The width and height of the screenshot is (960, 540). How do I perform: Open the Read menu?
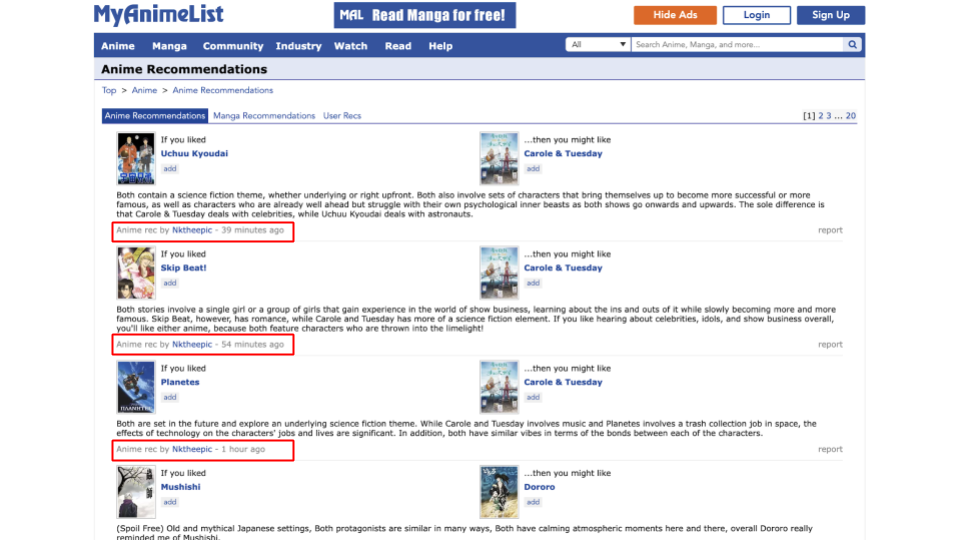(x=398, y=46)
